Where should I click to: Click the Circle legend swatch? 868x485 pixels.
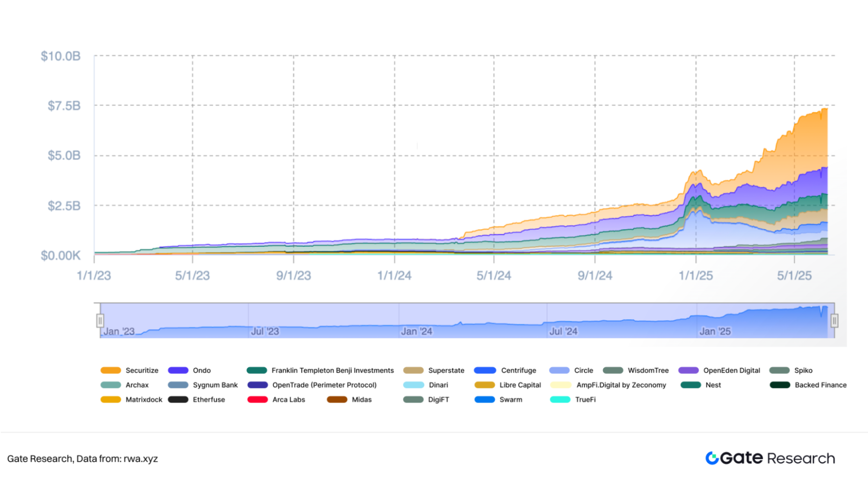coord(559,370)
